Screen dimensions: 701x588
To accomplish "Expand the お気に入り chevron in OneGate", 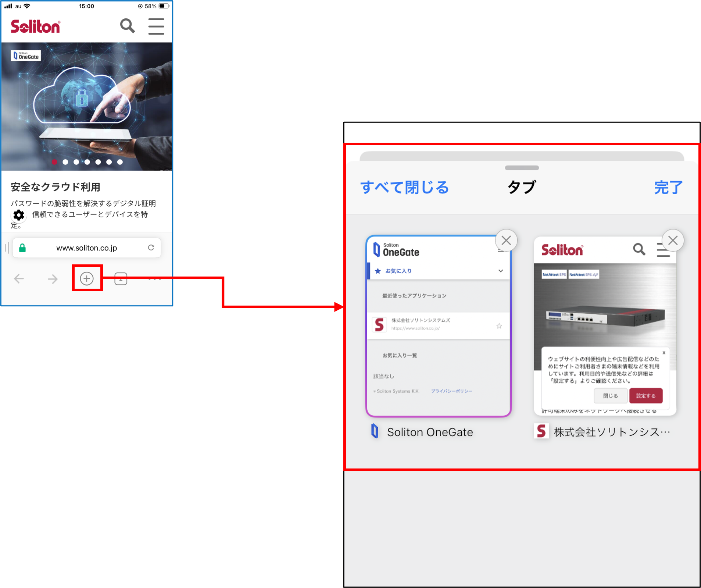I will 501,271.
